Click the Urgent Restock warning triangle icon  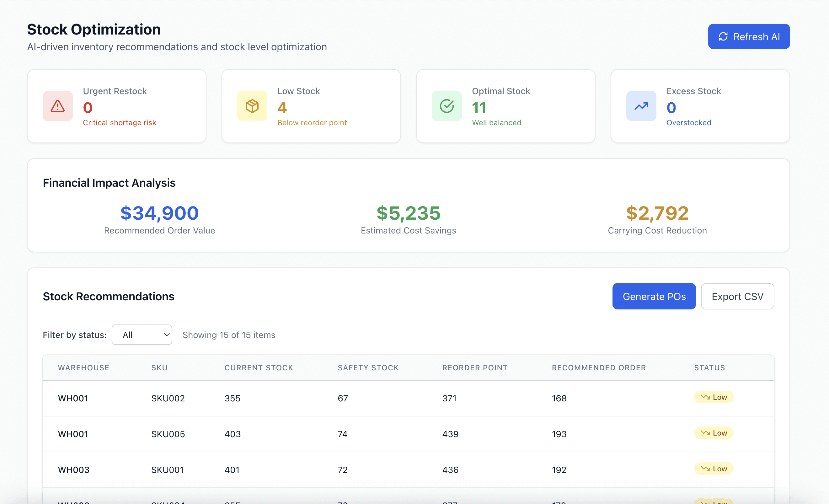point(57,106)
